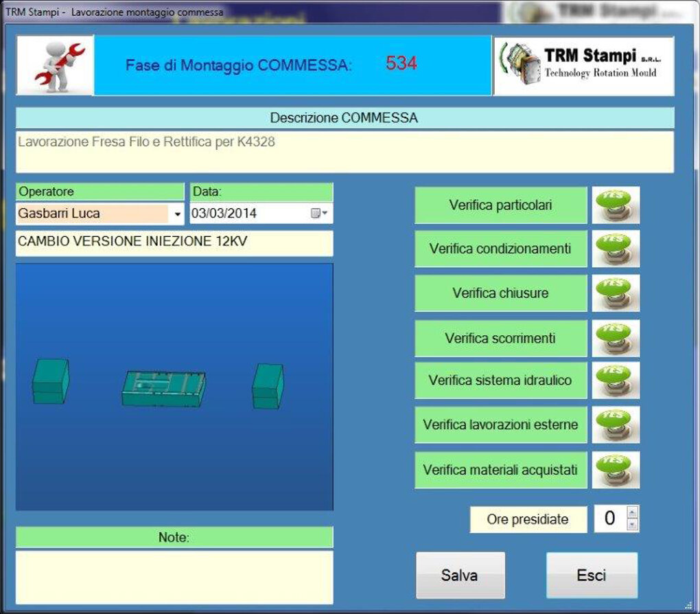Click the Note: header label

tap(174, 536)
